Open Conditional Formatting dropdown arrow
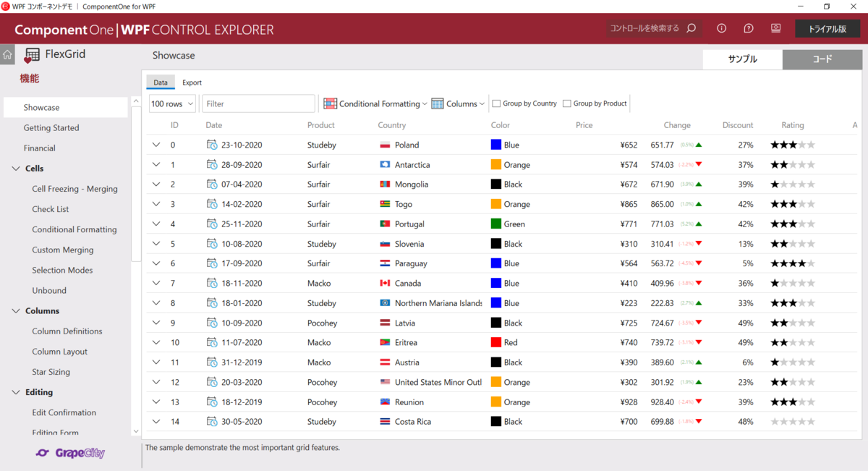Viewport: 868px width, 471px height. coord(425,104)
